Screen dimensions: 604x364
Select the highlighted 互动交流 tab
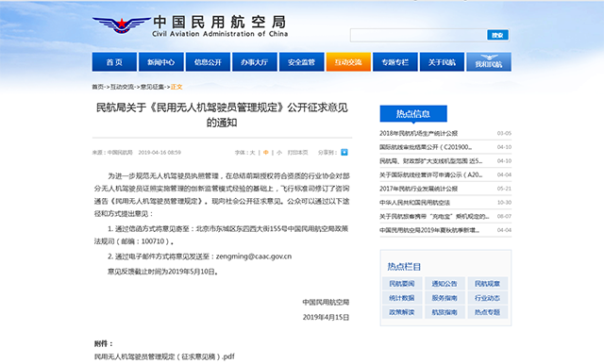pos(348,62)
